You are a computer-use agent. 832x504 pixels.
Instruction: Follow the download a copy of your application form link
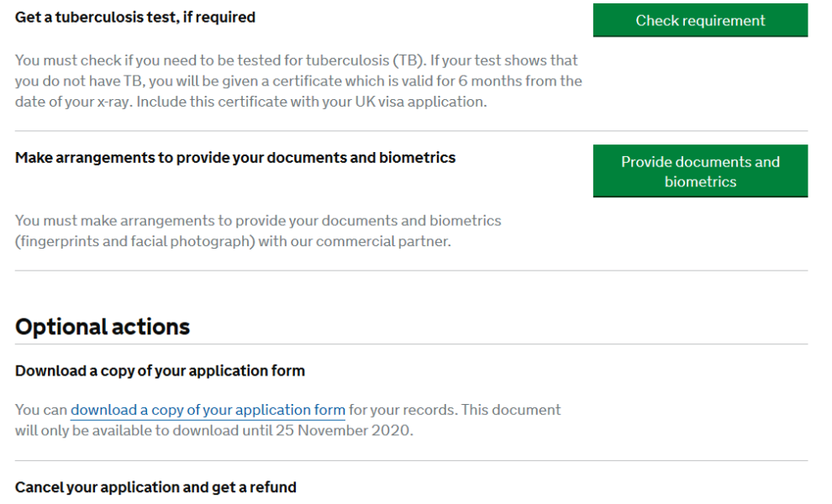(208, 410)
